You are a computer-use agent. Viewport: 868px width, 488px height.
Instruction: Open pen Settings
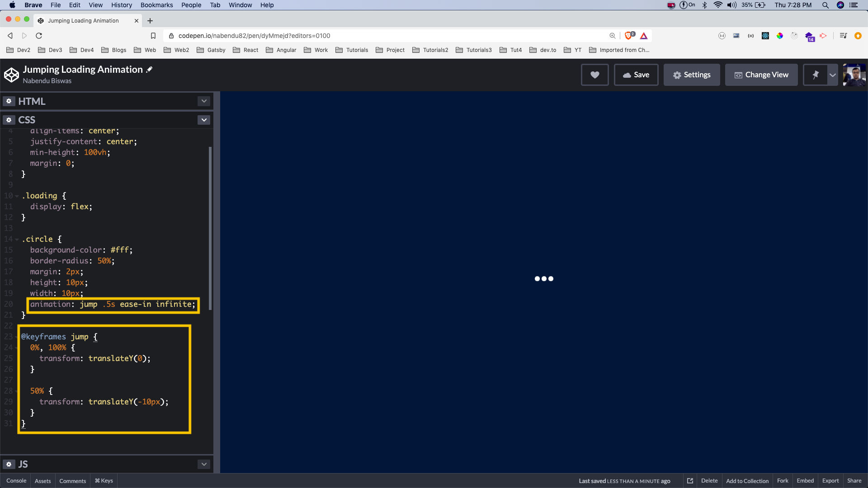pos(692,75)
